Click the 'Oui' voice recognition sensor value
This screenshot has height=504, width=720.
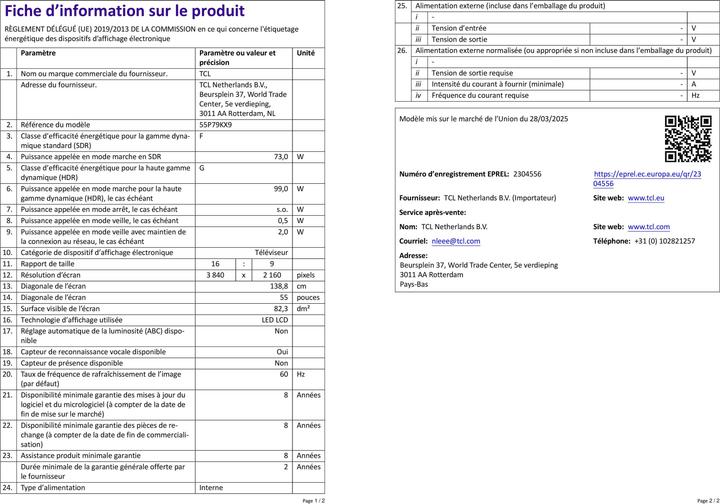pos(282,352)
